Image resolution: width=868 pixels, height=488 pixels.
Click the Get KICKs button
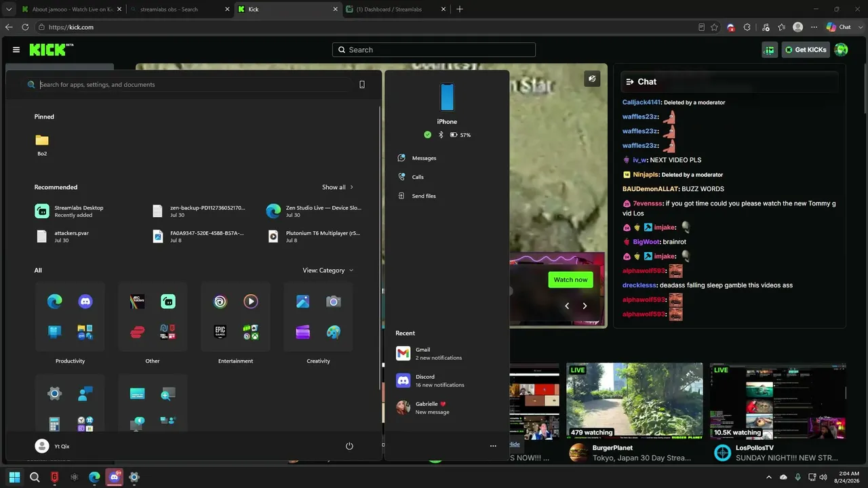pyautogui.click(x=806, y=49)
